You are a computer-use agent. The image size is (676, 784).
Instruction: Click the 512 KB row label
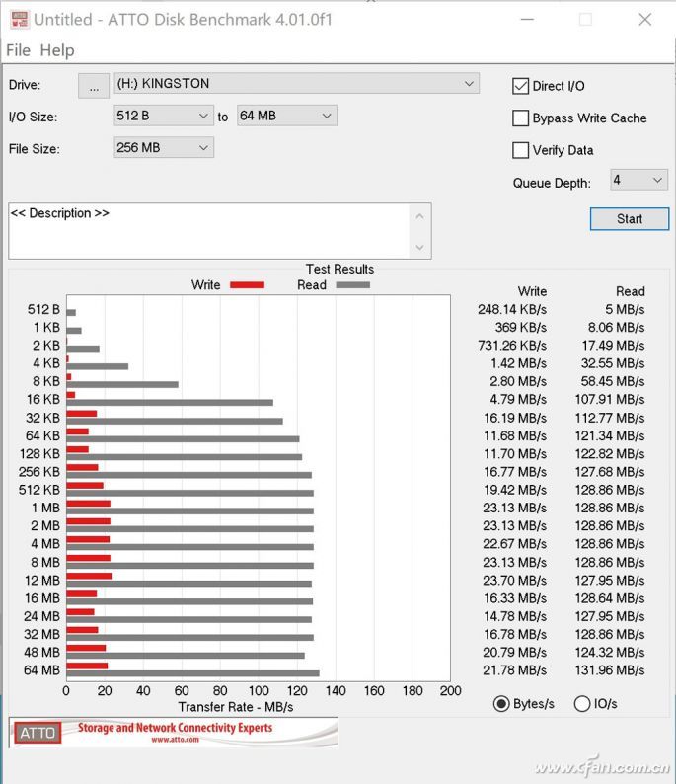point(38,490)
